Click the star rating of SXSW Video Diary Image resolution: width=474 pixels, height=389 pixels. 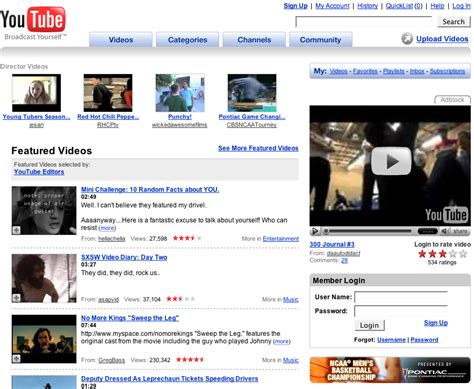(x=181, y=299)
